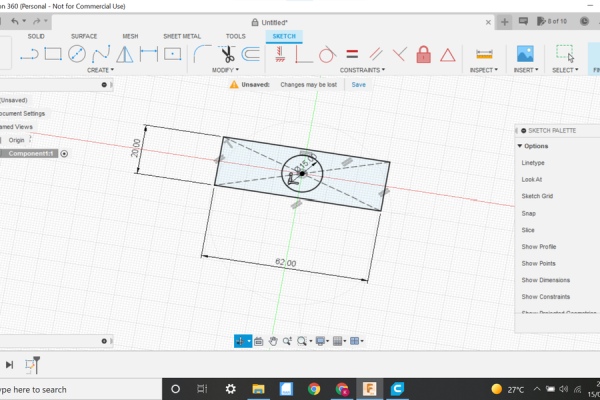This screenshot has width=600, height=400.
Task: Open a new design tab with plus button
Action: pos(506,21)
